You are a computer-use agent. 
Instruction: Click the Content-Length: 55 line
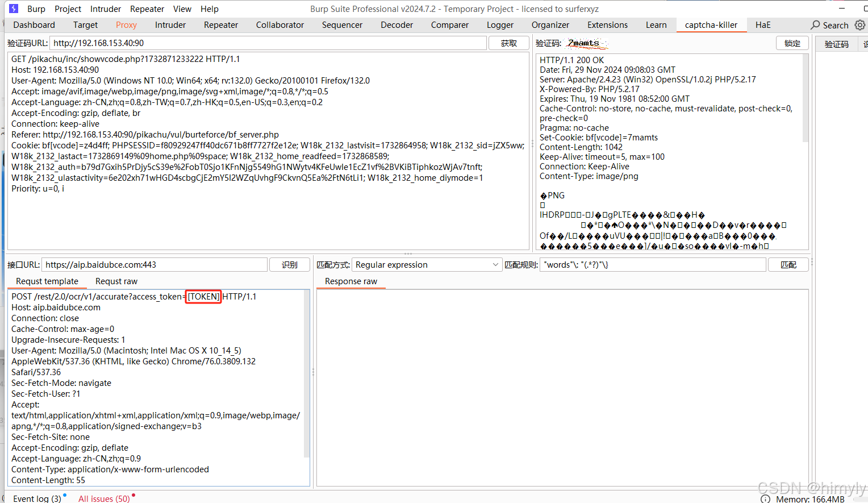click(x=48, y=480)
